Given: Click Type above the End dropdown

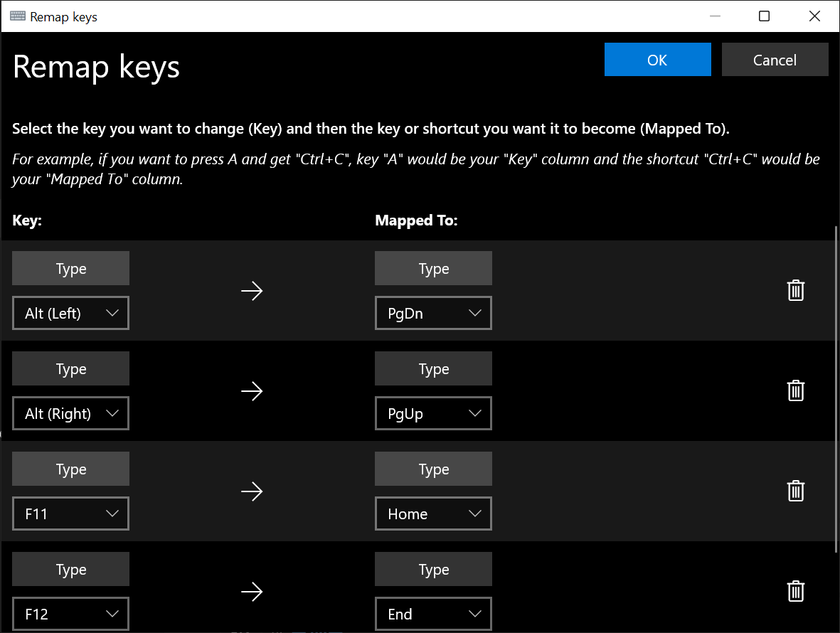Looking at the screenshot, I should click(433, 569).
